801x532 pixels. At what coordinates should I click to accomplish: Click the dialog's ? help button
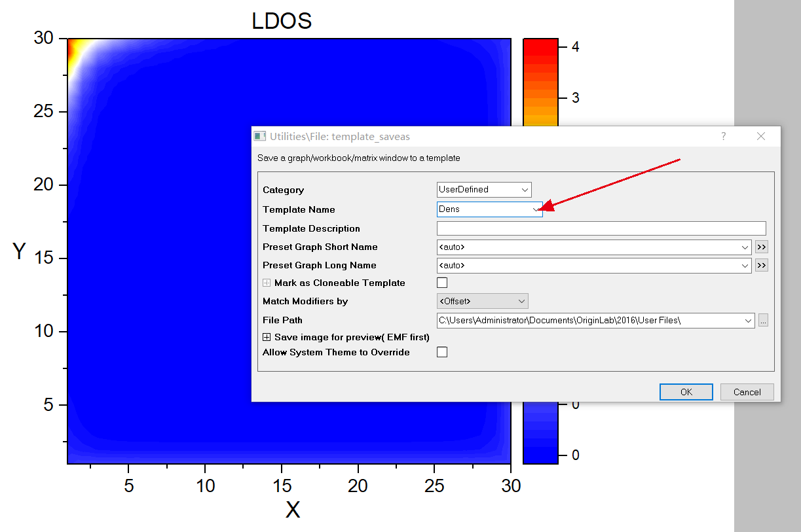(724, 136)
